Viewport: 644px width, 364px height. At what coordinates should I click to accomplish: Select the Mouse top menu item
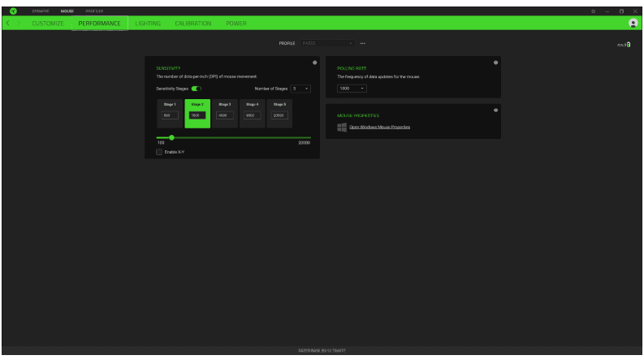point(67,11)
